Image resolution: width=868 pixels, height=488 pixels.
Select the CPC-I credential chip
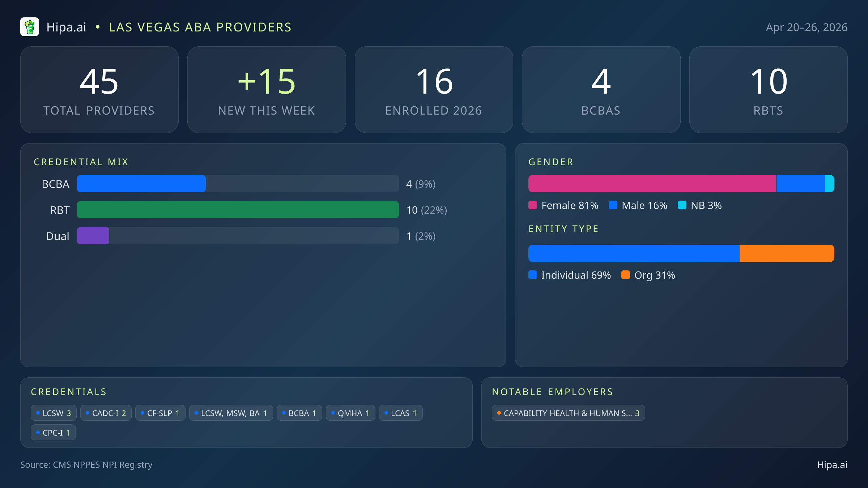tap(53, 433)
